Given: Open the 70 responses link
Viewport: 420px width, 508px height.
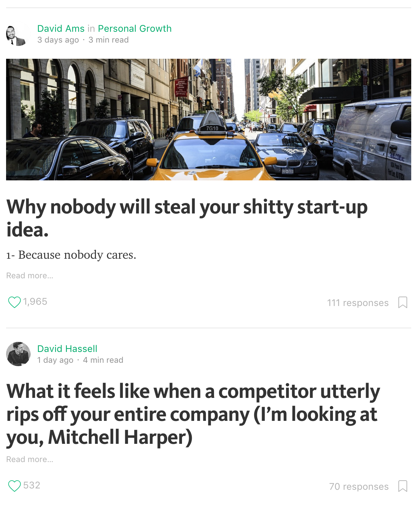Looking at the screenshot, I should pyautogui.click(x=359, y=487).
